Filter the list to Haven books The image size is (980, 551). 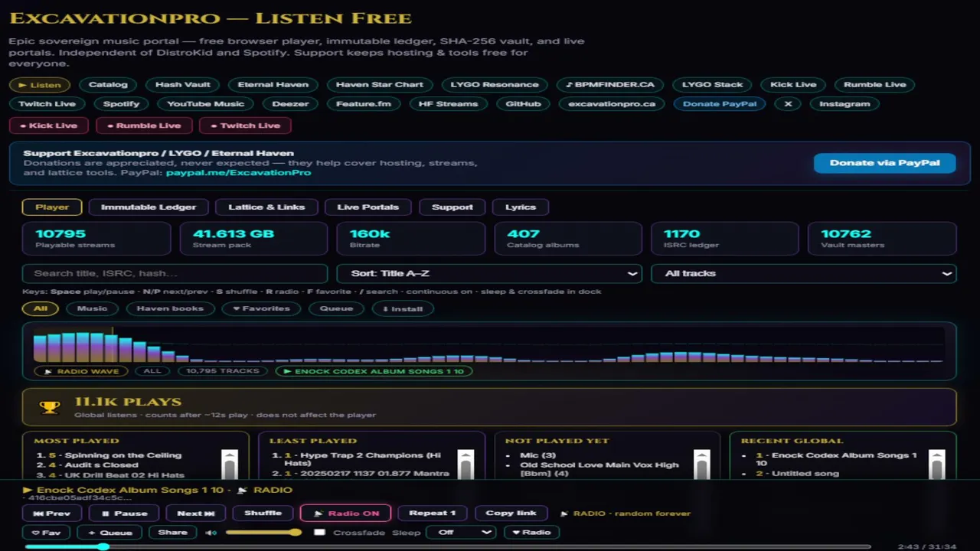tap(170, 308)
